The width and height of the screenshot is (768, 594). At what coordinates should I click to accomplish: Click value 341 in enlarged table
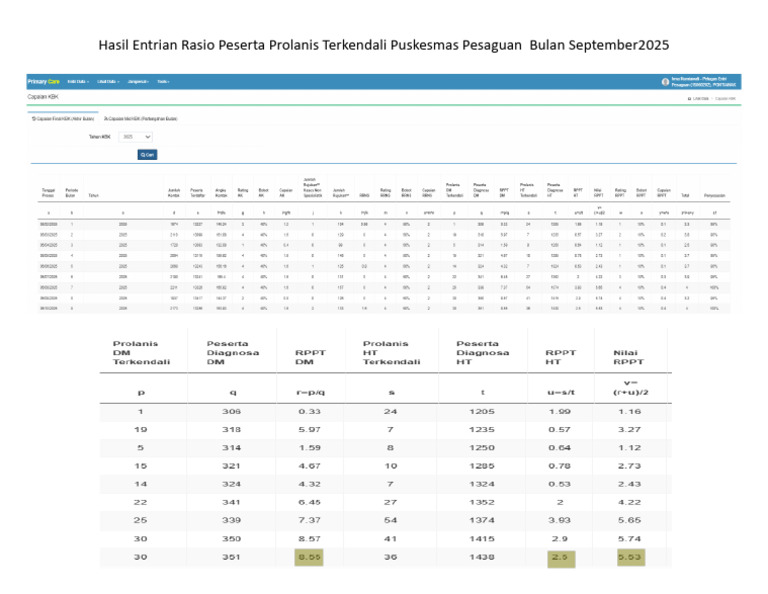point(231,502)
